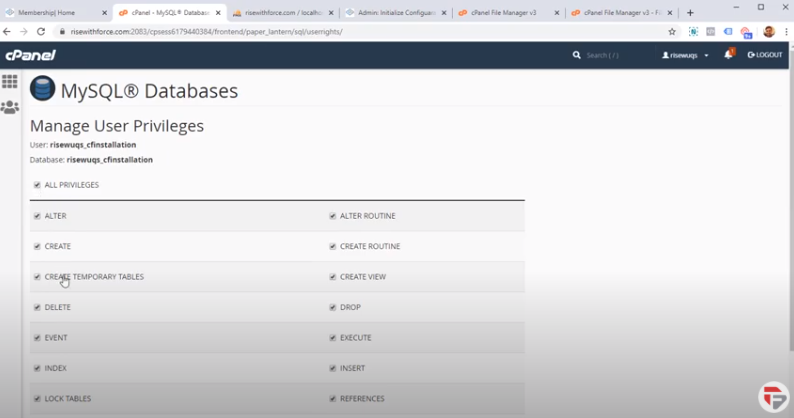Click the notifications bell icon
The image size is (794, 418).
click(728, 55)
